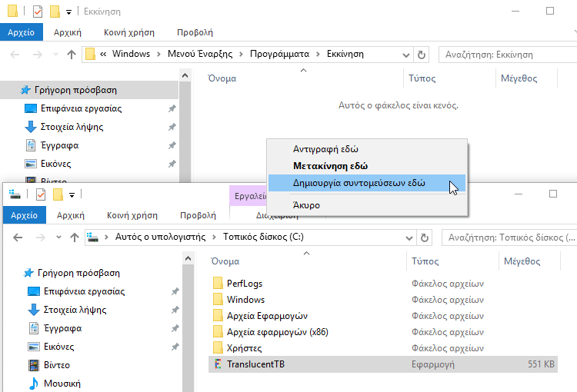Click refresh icon in top address bar
Screen dimensions: 577x392
coord(421,55)
